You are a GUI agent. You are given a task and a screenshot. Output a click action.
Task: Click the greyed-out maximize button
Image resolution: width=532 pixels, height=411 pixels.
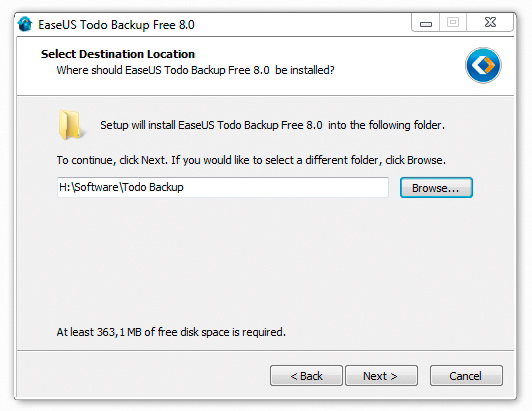453,22
